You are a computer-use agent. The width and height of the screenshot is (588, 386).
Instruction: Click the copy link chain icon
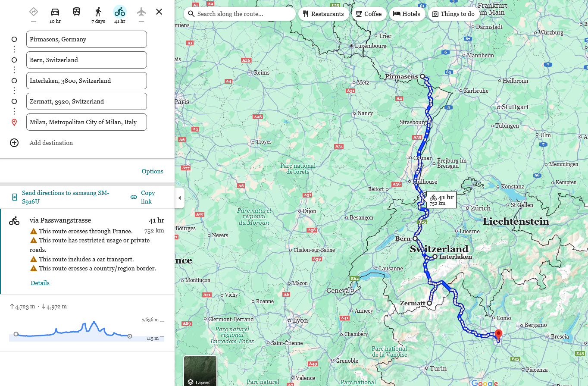coord(134,197)
